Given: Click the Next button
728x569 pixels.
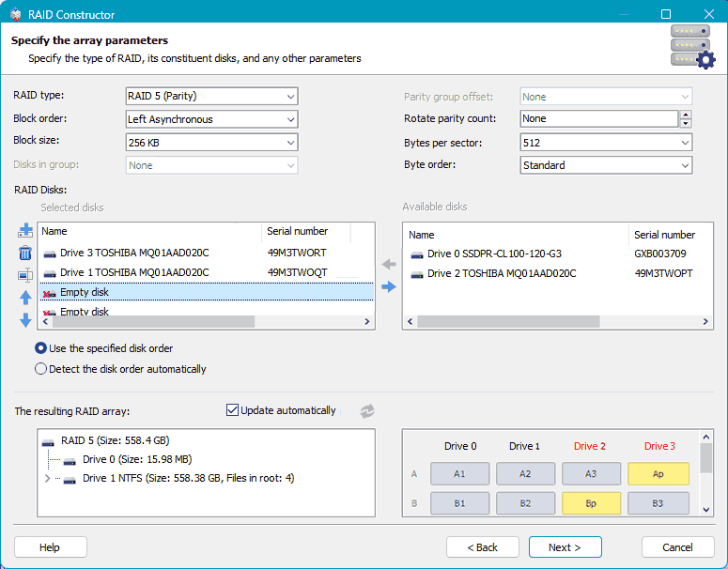Looking at the screenshot, I should point(565,547).
